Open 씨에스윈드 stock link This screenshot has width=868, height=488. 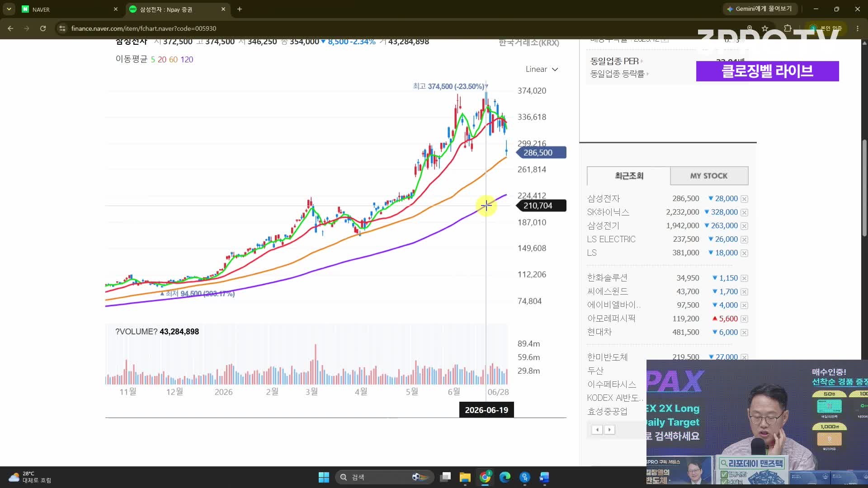[607, 291]
